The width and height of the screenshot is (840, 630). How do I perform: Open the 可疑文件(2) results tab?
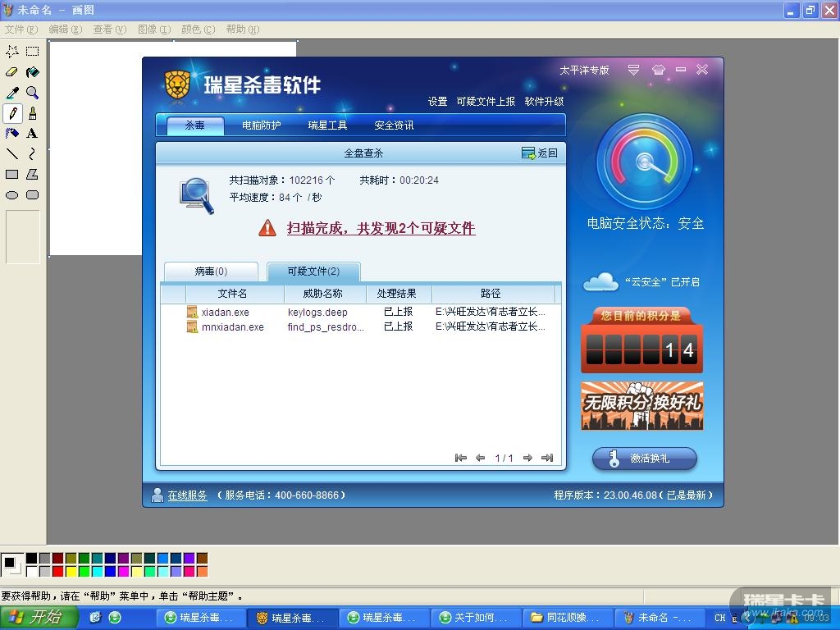point(313,272)
